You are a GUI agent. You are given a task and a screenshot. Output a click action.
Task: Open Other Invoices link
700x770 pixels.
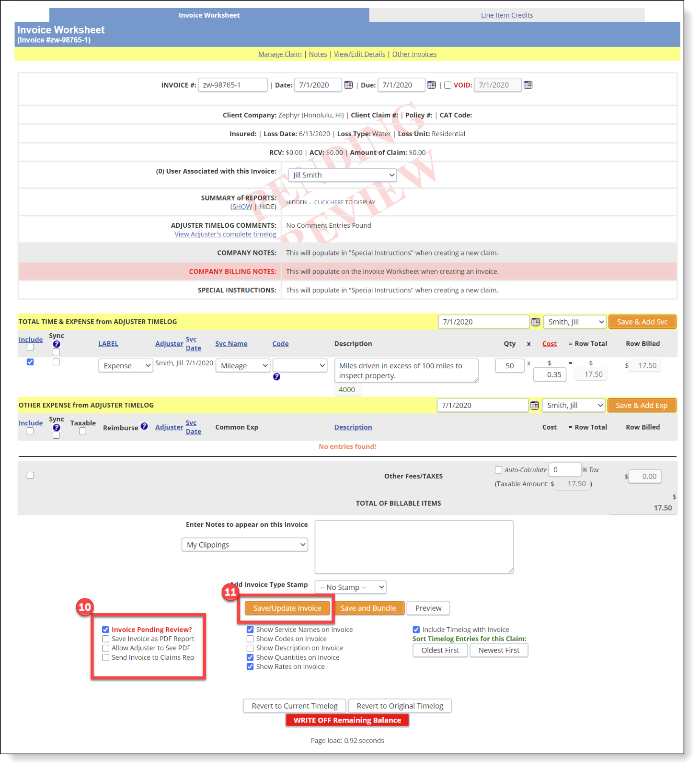tap(414, 54)
